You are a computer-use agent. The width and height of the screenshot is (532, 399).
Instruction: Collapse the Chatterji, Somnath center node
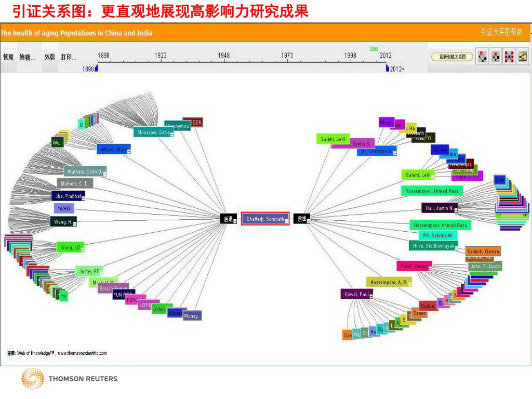click(x=286, y=221)
